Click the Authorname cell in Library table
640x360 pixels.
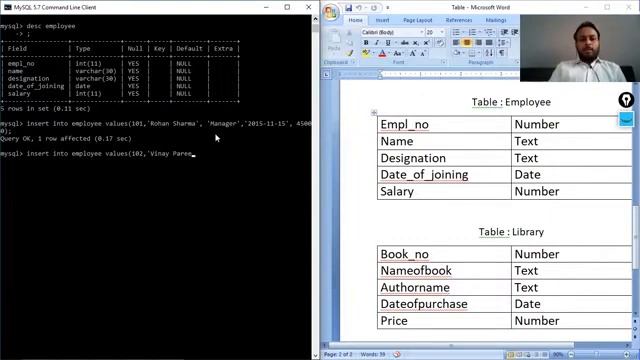click(444, 287)
